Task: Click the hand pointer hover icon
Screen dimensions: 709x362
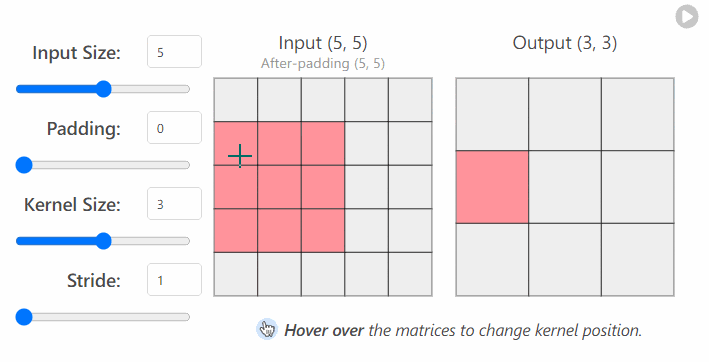Action: coord(267,329)
